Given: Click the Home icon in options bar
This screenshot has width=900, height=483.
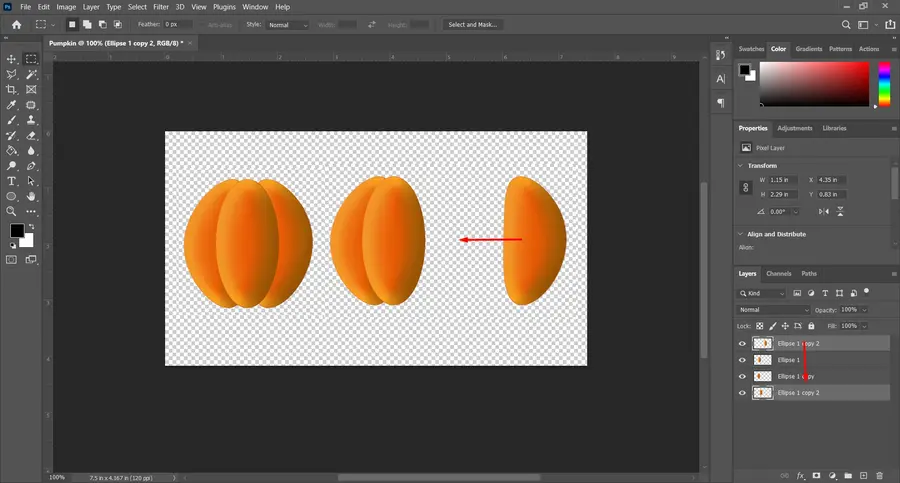Looking at the screenshot, I should 17,25.
